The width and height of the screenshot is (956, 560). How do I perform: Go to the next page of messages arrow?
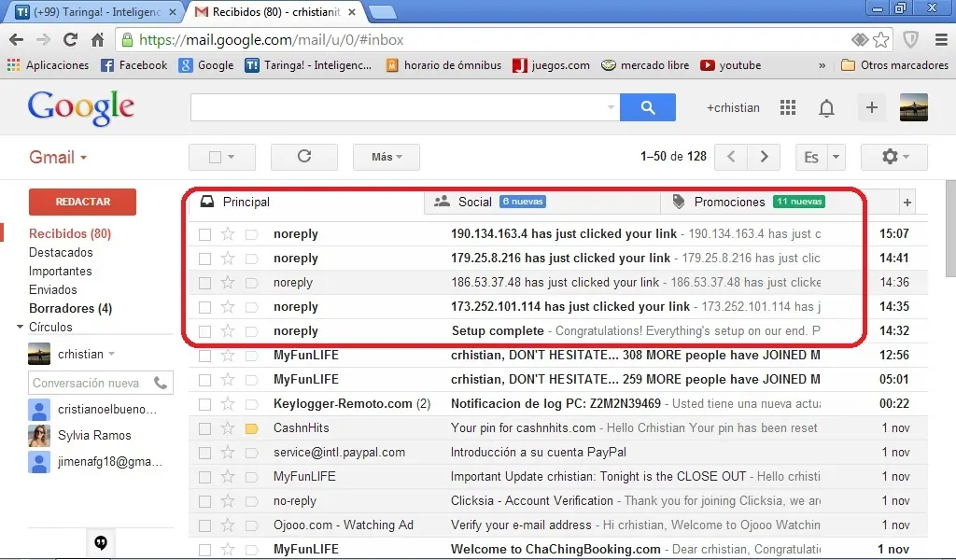tap(764, 157)
